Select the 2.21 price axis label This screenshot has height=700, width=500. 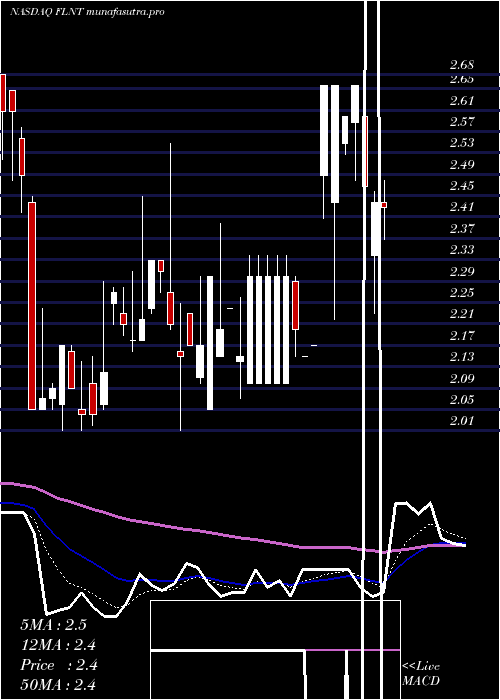tap(462, 314)
